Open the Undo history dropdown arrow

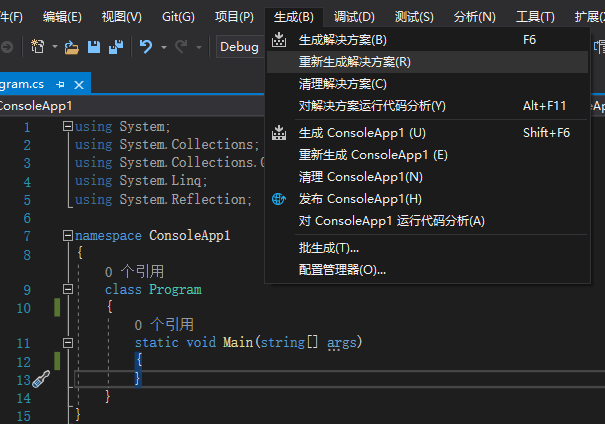[x=162, y=46]
